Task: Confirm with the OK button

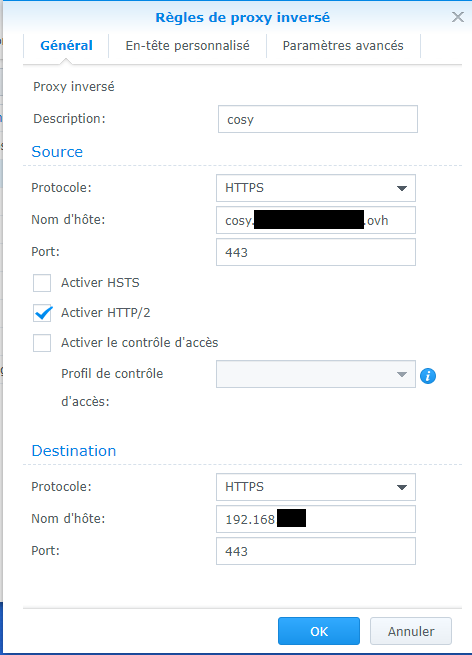Action: (x=319, y=631)
